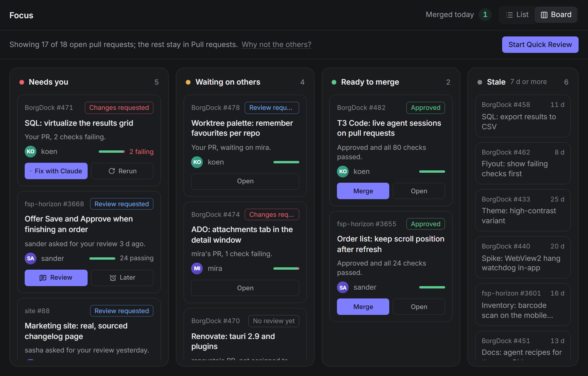588x376 pixels.
Task: Snooze fsp-horizon #3668 with Later
Action: (x=122, y=278)
